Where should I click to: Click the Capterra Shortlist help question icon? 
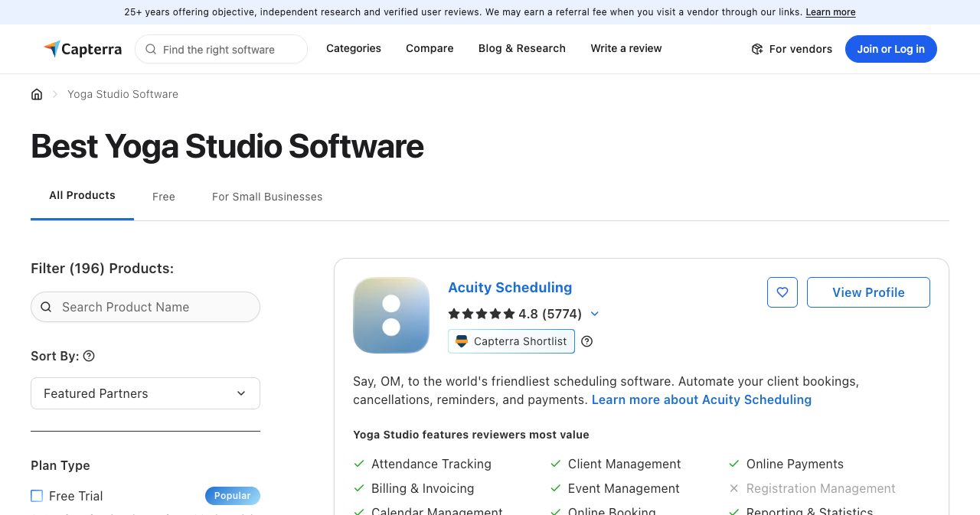(587, 341)
